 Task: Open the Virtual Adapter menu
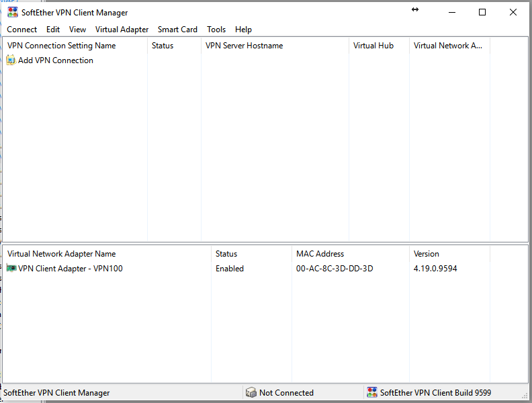122,30
